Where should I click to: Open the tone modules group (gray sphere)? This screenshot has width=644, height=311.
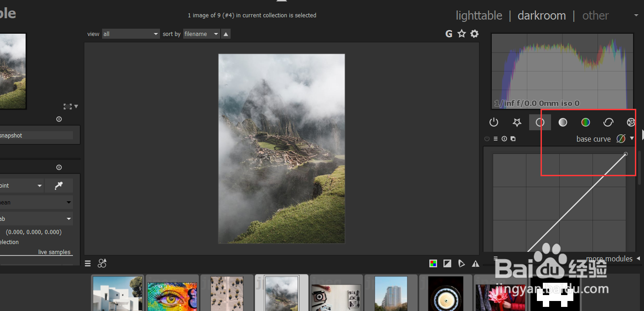(x=563, y=122)
